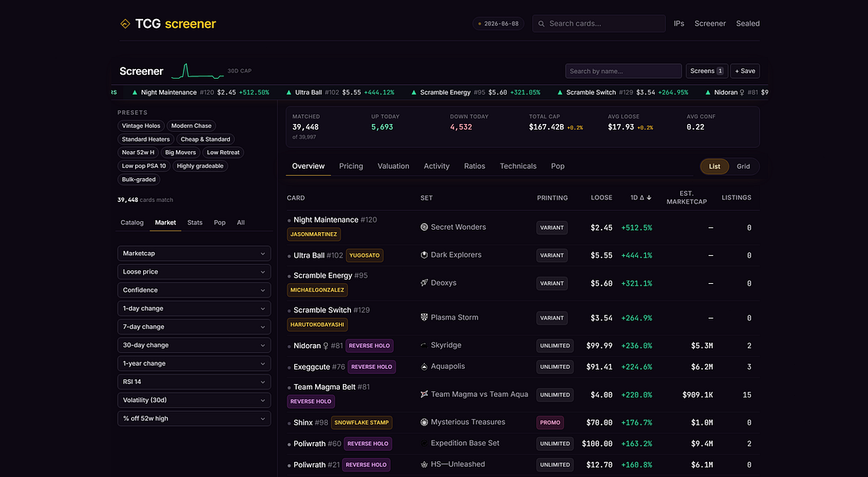Switch to List view

pos(714,167)
